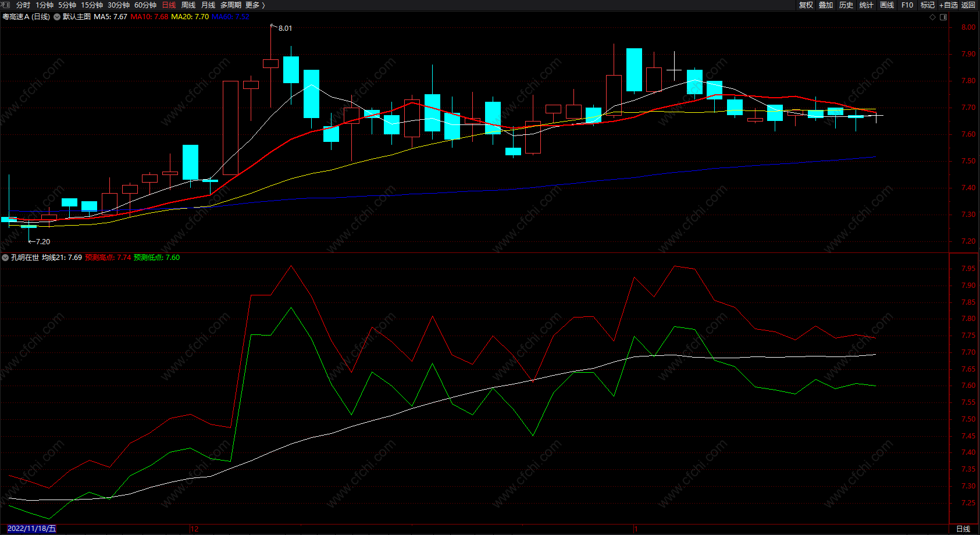This screenshot has height=535, width=980.
Task: Select the 30分钟 period
Action: 119,5
